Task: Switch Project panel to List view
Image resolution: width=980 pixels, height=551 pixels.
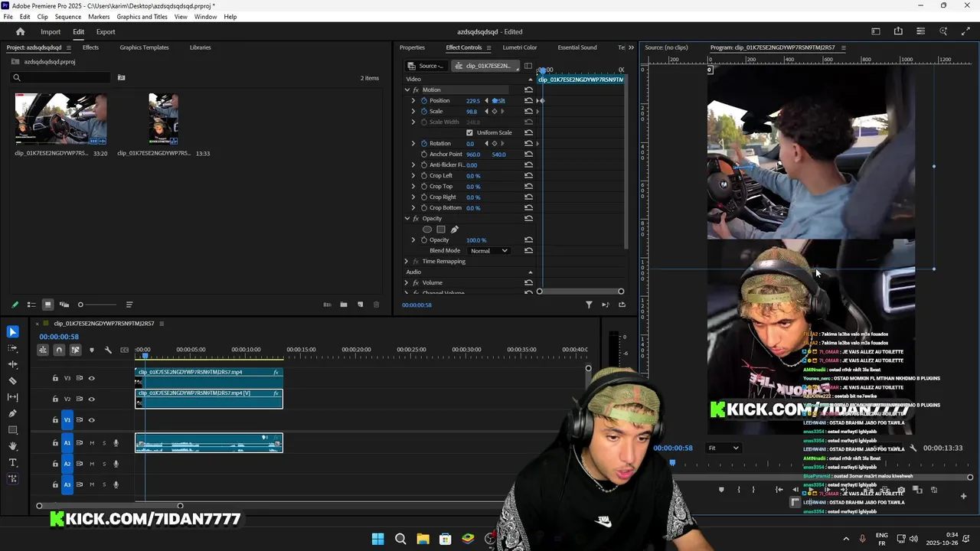Action: coord(31,305)
